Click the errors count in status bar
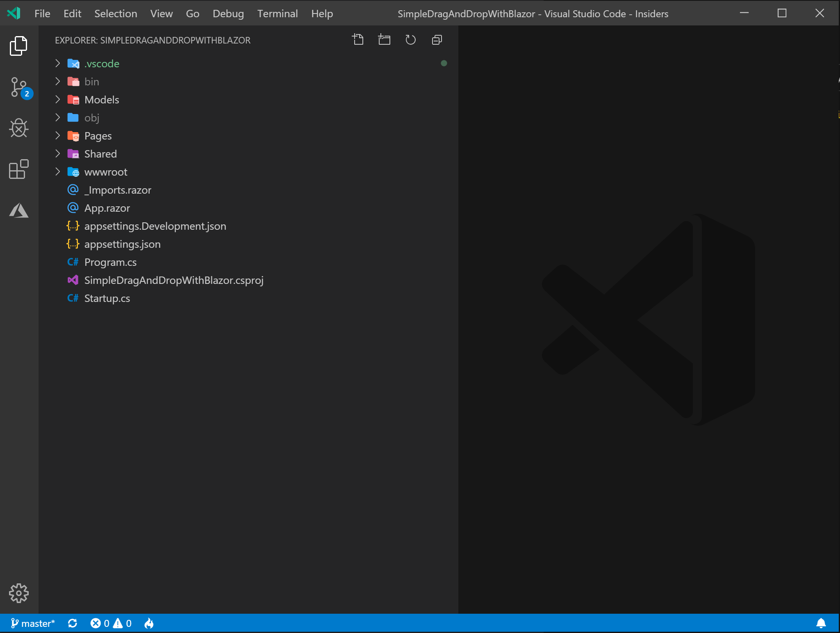This screenshot has height=633, width=840. pyautogui.click(x=100, y=623)
